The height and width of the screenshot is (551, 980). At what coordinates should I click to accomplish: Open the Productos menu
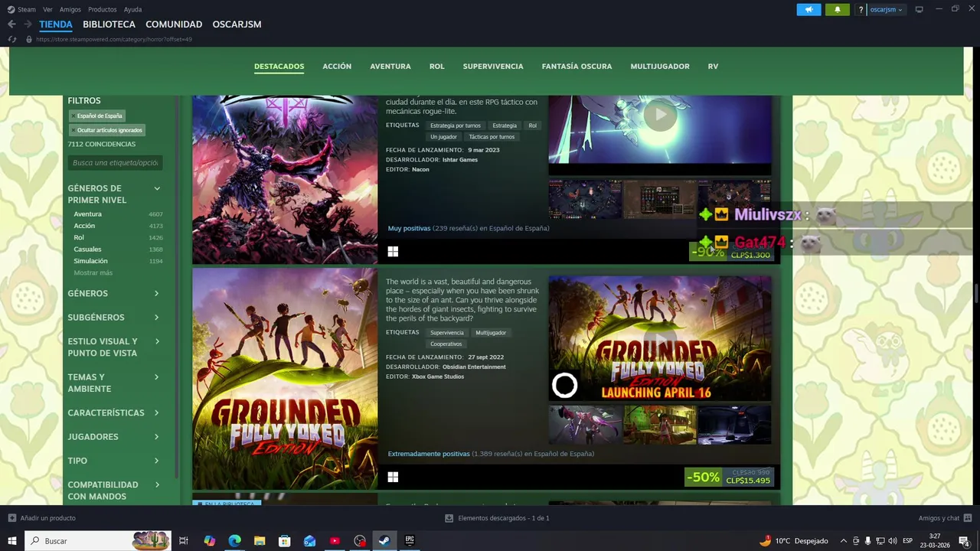[x=103, y=9]
